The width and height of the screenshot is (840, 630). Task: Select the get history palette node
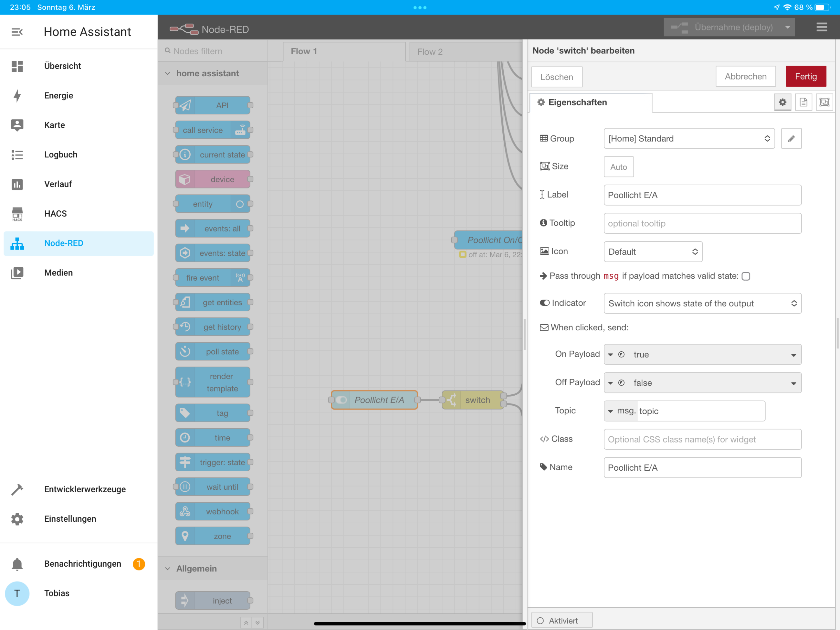213,327
